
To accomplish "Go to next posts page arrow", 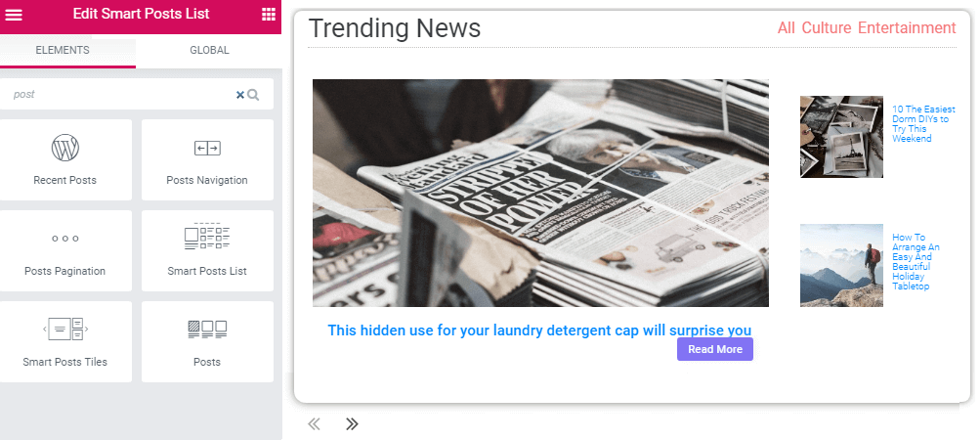I will (x=352, y=424).
